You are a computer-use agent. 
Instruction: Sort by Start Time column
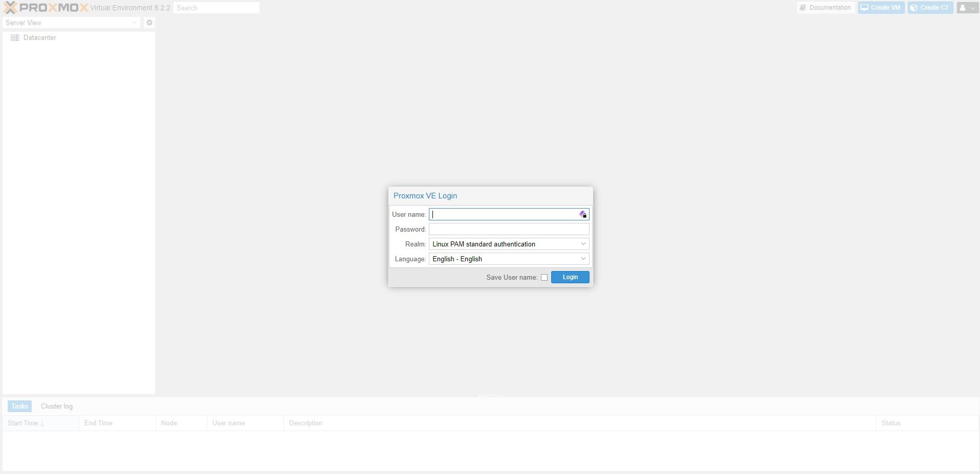coord(40,423)
